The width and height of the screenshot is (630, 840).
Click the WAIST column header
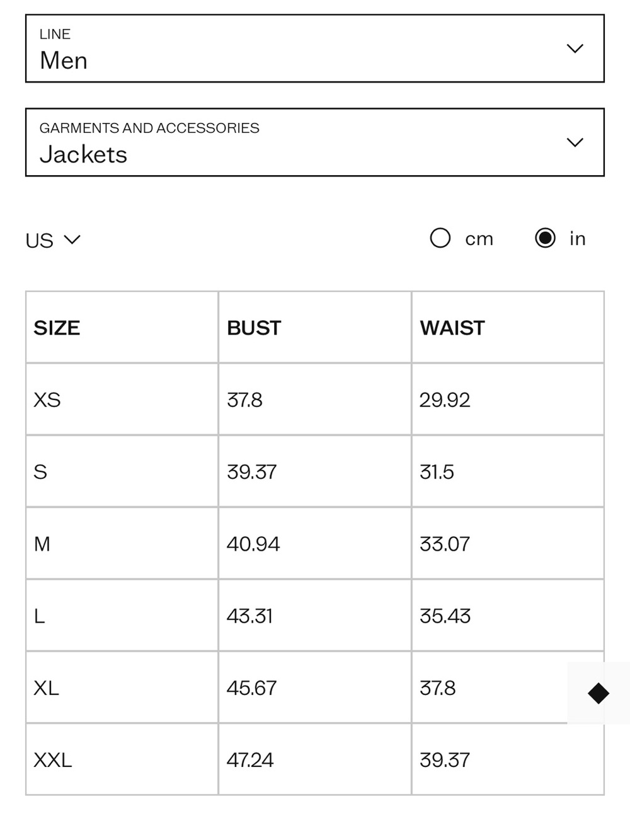coord(452,328)
